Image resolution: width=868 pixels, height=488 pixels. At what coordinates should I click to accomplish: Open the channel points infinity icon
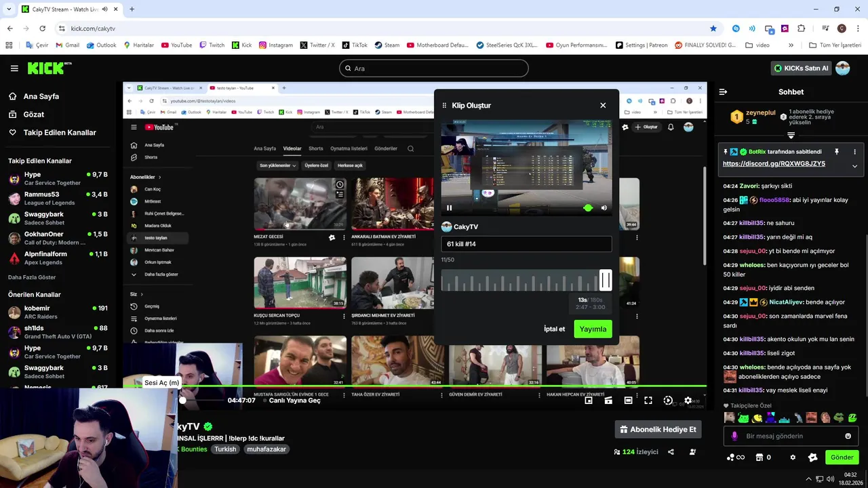[x=735, y=457]
